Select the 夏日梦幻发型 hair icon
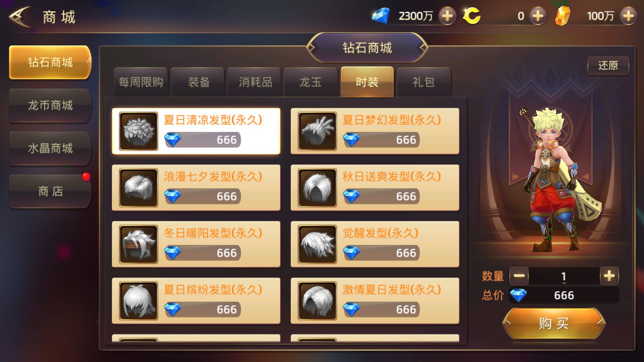 [317, 131]
